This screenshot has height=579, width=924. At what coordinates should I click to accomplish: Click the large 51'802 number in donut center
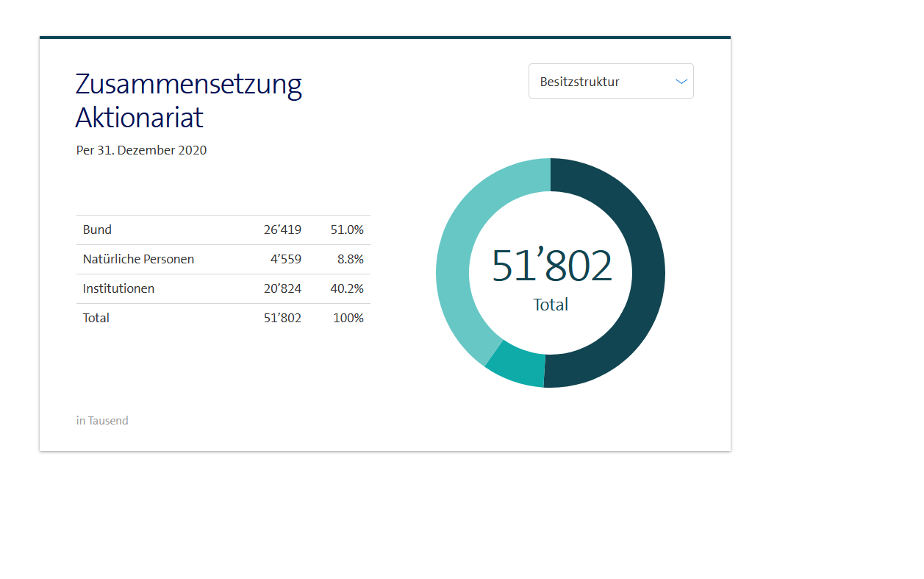click(551, 266)
